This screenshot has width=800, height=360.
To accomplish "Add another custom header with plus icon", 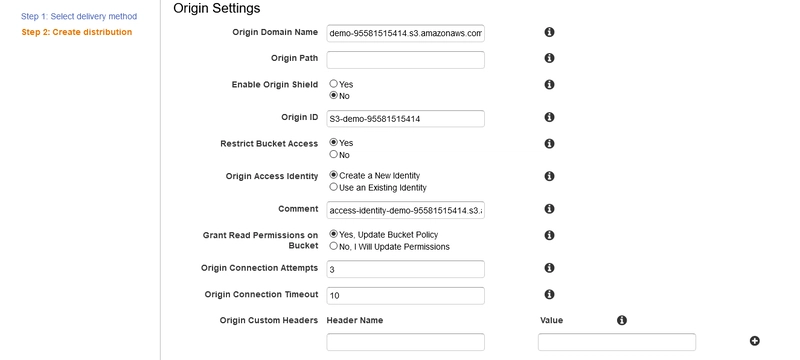I will point(755,341).
